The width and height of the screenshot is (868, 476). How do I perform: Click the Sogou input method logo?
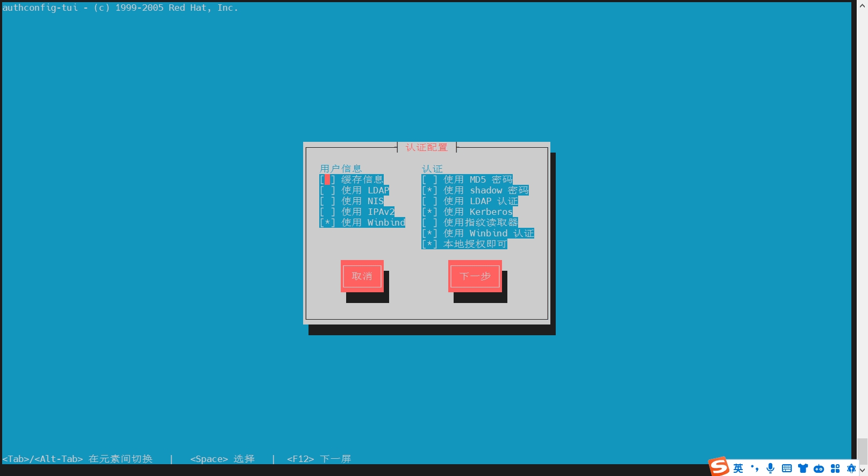(x=719, y=466)
